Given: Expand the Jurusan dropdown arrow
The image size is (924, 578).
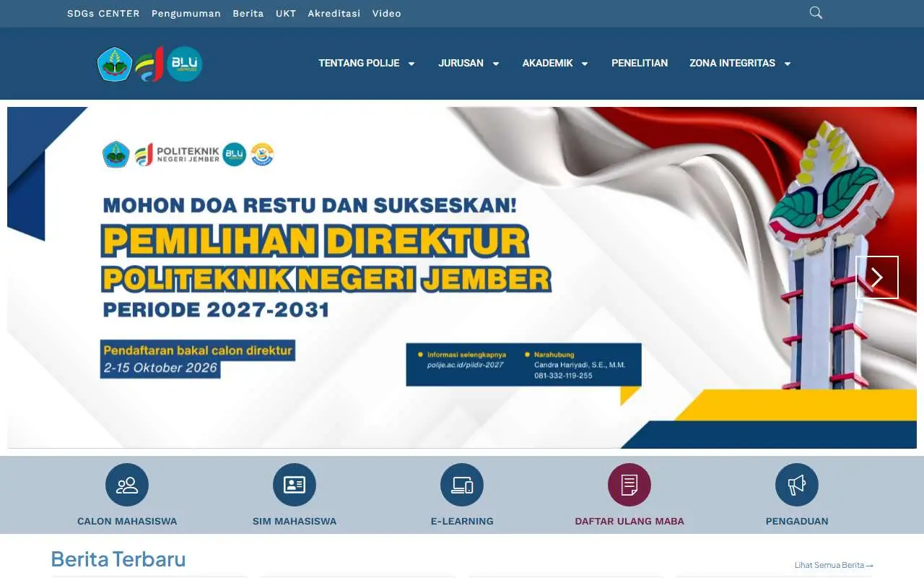Looking at the screenshot, I should 496,64.
